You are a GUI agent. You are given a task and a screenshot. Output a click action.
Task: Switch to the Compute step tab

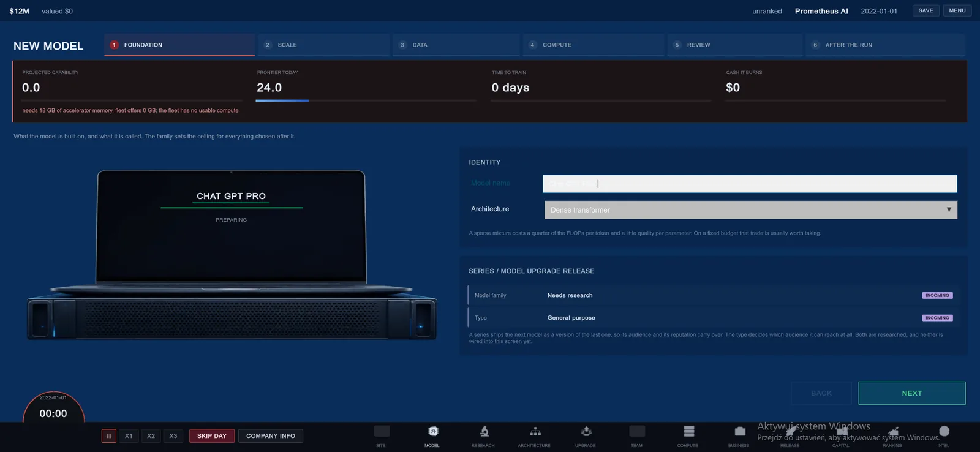click(594, 45)
